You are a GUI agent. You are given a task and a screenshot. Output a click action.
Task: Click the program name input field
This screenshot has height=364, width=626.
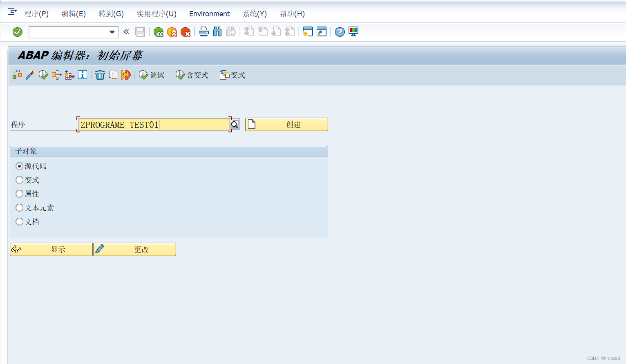coord(154,125)
